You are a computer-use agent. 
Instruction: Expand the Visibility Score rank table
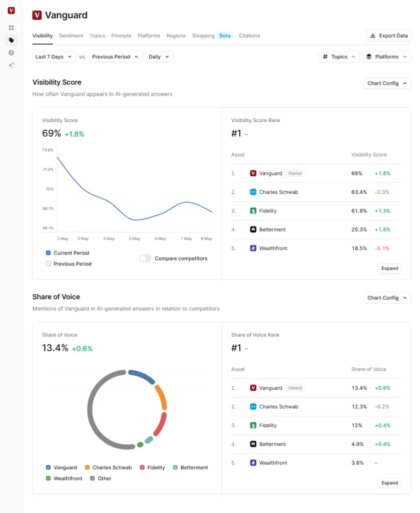389,269
